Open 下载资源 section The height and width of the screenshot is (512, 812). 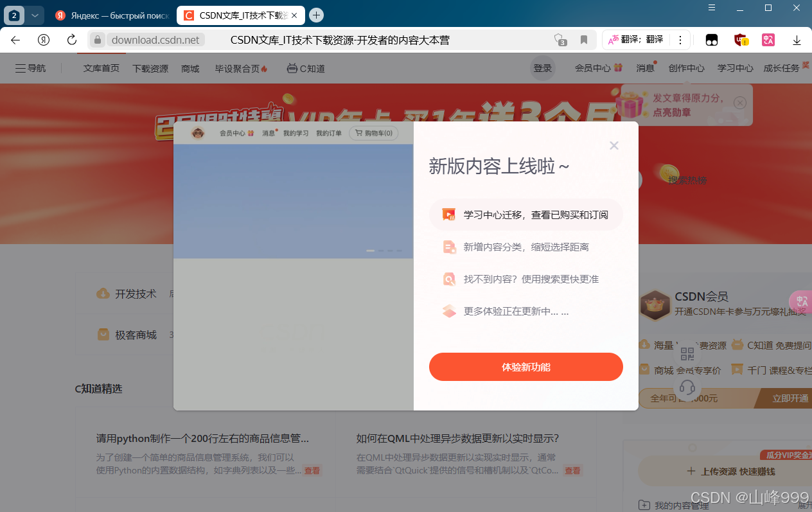(x=150, y=68)
